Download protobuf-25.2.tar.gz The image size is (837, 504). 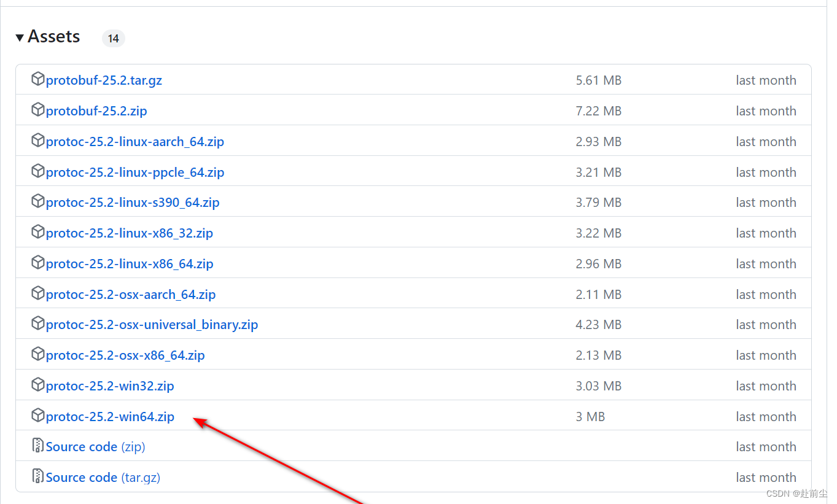click(x=104, y=80)
